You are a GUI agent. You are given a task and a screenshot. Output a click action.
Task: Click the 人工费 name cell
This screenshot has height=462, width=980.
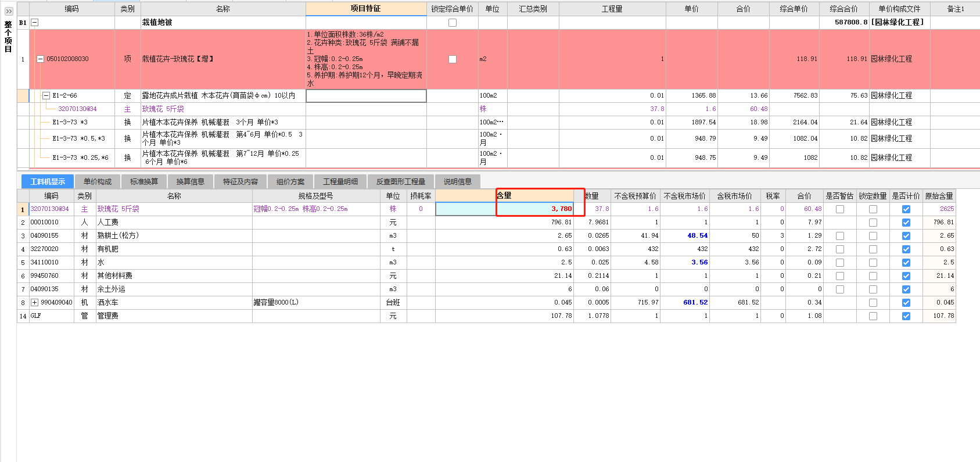click(x=174, y=223)
